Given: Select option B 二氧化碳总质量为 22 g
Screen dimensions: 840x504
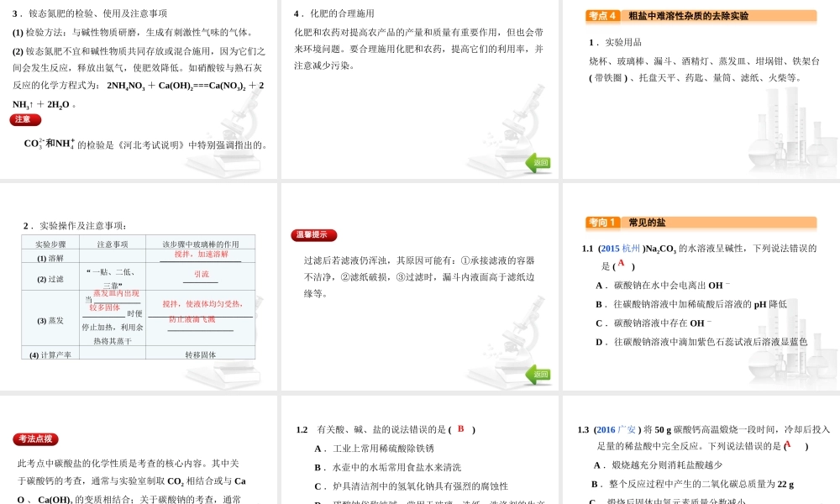Looking at the screenshot, I should pos(693,484).
